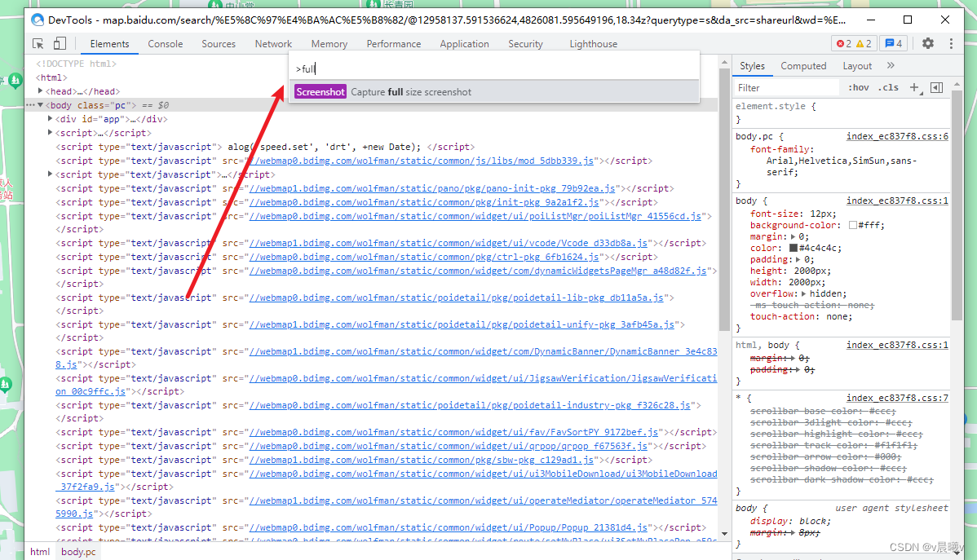The image size is (977, 560).
Task: Open the init-pkg_9a2a1f2.js link
Action: pos(424,202)
